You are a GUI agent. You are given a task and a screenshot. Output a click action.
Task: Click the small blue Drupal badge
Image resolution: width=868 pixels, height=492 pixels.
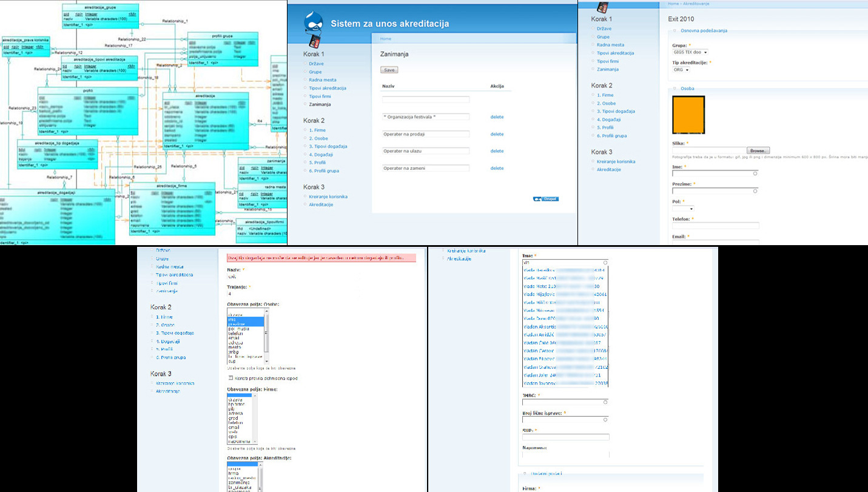(546, 198)
